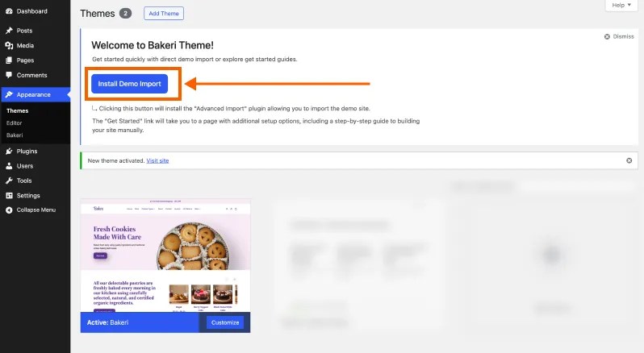Click the Bakeri theme screenshot thumbnail
Image resolution: width=644 pixels, height=353 pixels.
(x=165, y=255)
